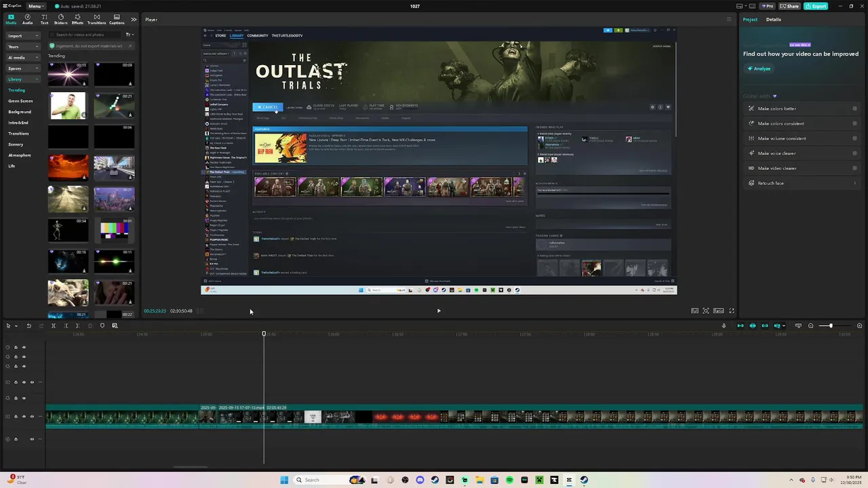
Task: Open the Captions tab
Action: coord(117,19)
